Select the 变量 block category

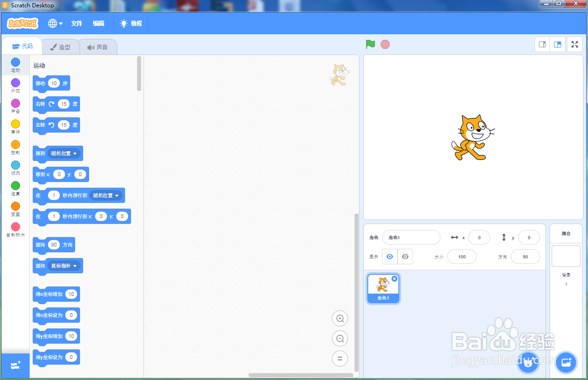coord(16,209)
